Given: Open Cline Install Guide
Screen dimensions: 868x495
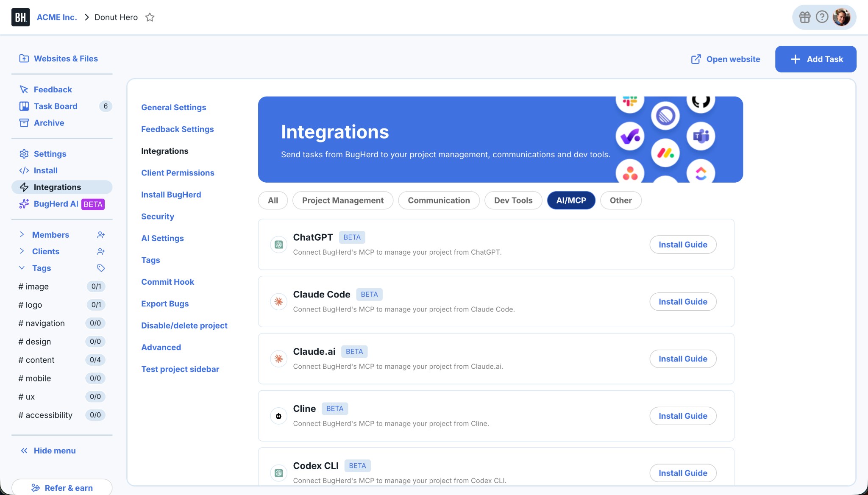Looking at the screenshot, I should (683, 416).
